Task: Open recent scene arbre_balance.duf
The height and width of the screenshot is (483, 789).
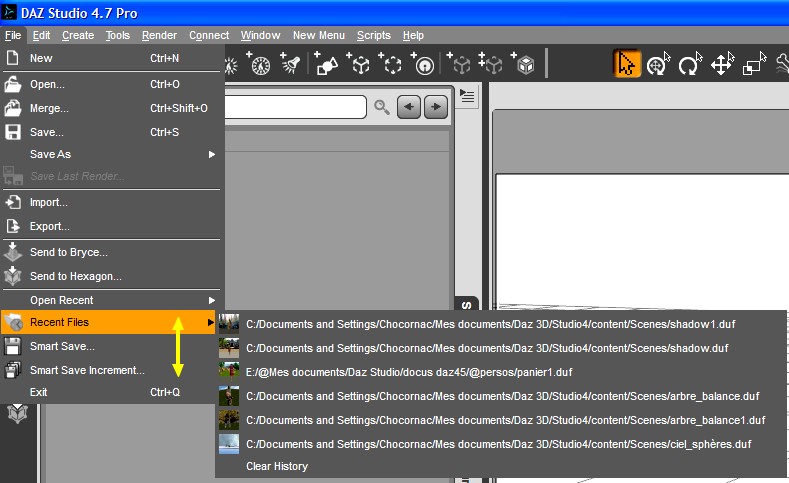Action: [501, 396]
